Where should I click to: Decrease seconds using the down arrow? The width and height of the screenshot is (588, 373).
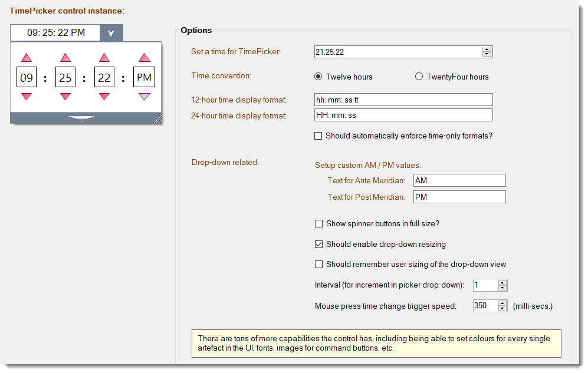(104, 96)
